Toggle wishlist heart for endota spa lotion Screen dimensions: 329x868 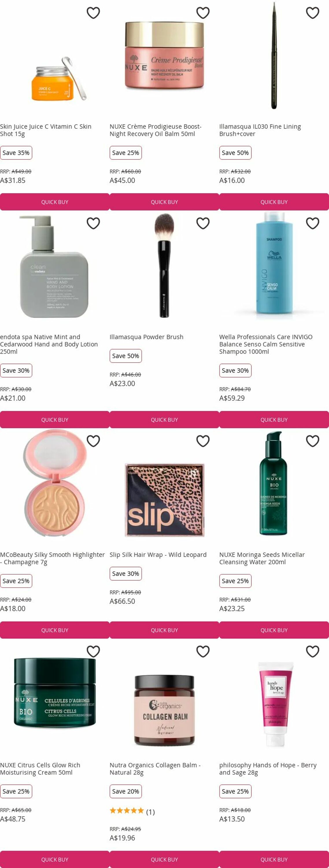point(93,223)
